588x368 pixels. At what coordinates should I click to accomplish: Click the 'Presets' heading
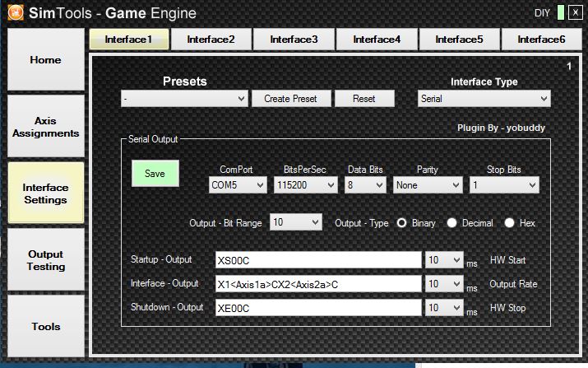[185, 82]
